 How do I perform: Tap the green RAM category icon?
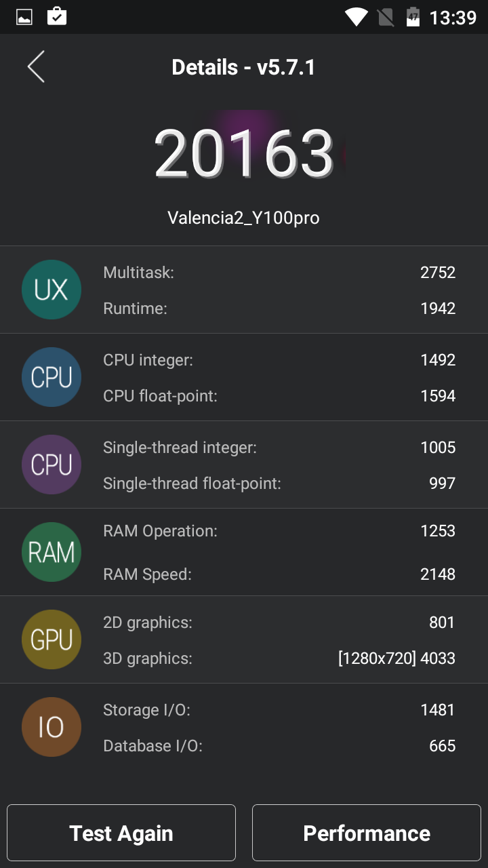(x=52, y=552)
